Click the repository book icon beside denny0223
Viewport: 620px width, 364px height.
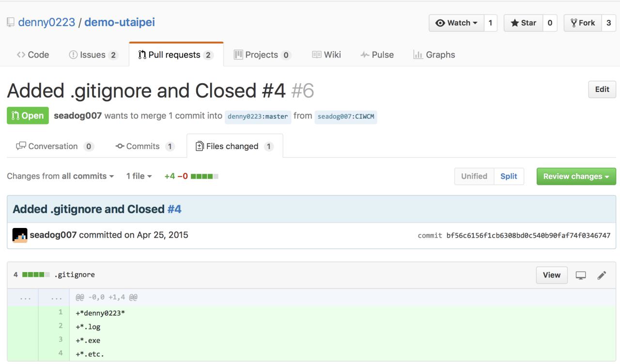pyautogui.click(x=11, y=22)
